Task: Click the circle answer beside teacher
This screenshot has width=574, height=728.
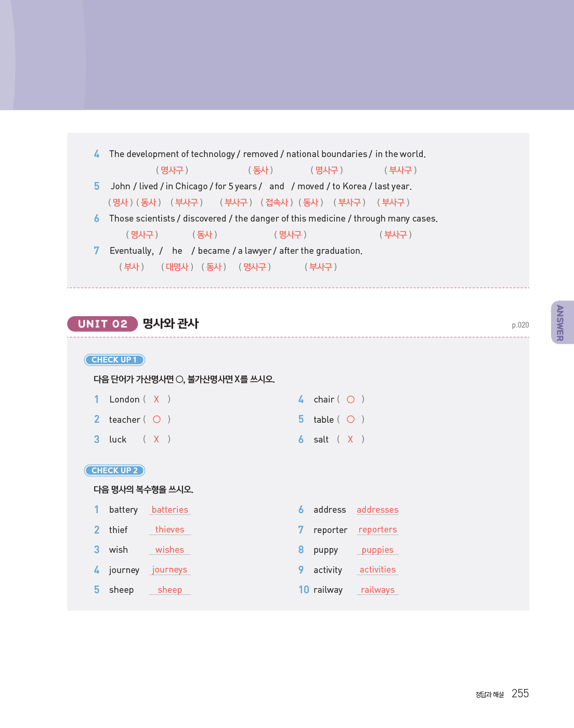Action: [156, 419]
